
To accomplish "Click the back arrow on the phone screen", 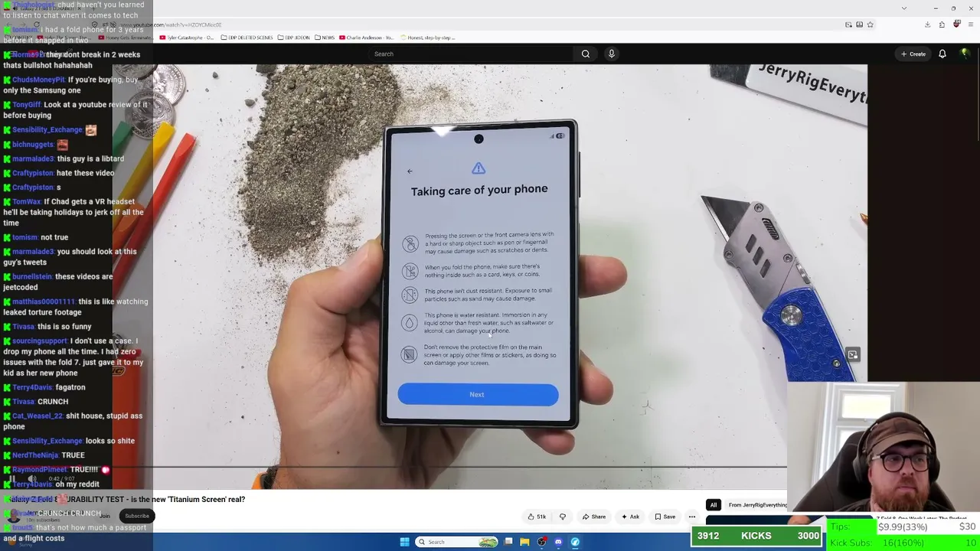I will pos(410,171).
